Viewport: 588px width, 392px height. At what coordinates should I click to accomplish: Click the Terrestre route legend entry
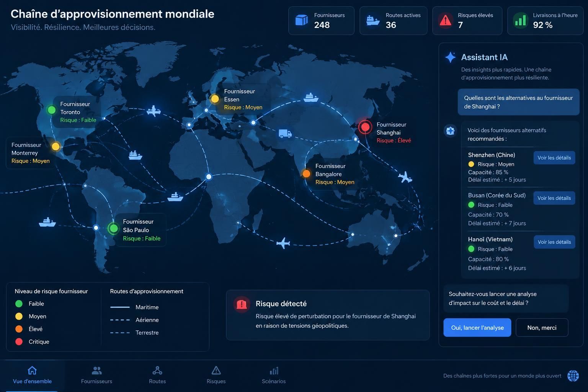(x=134, y=332)
